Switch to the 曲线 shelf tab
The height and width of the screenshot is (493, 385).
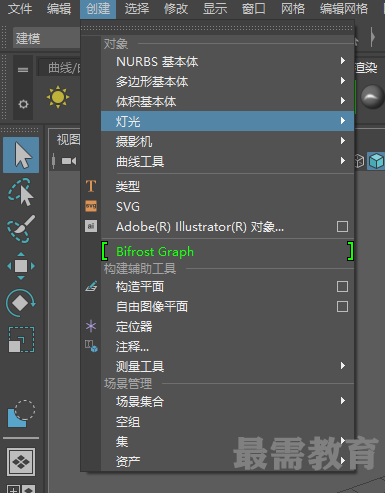60,68
